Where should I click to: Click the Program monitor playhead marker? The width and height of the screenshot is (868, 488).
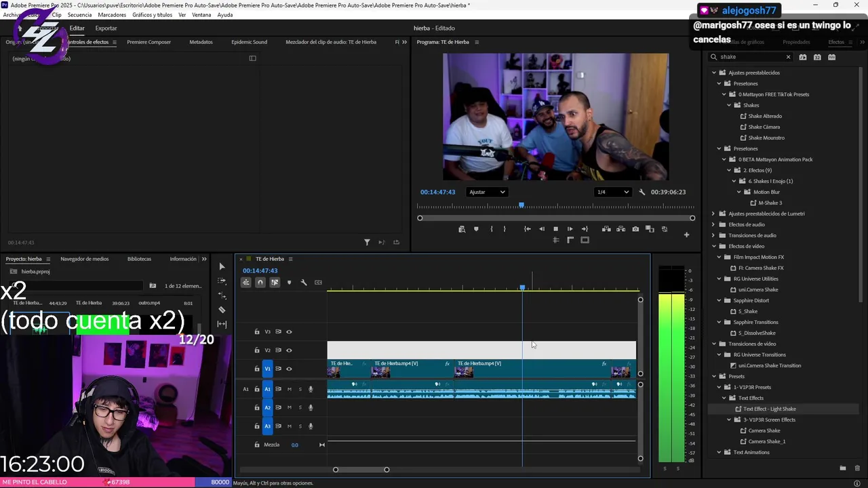pos(521,205)
